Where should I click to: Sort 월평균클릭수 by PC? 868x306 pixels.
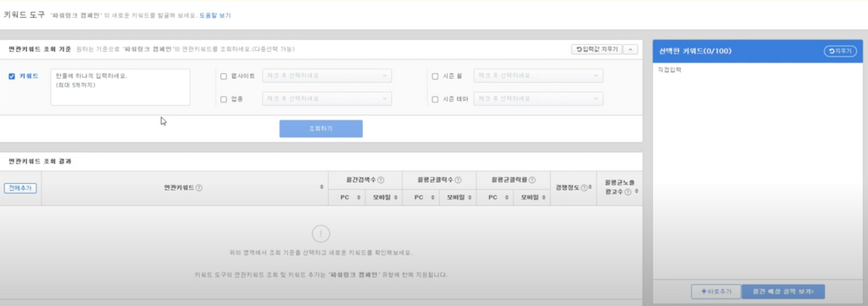432,198
